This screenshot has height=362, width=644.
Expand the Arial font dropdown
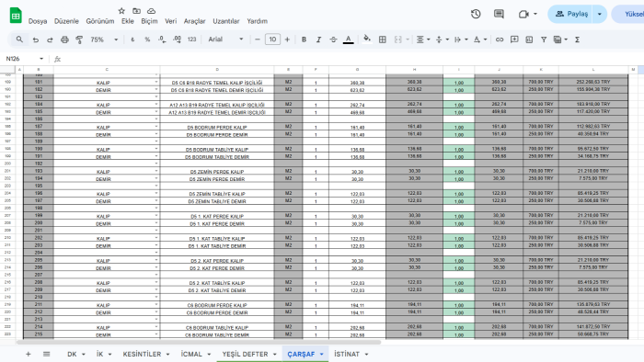[225, 40]
